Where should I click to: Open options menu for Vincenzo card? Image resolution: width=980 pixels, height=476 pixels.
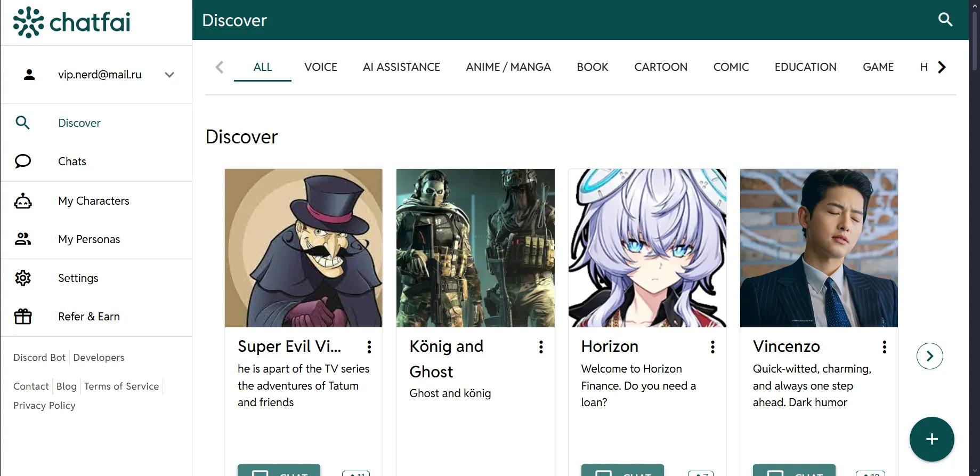[x=885, y=347]
